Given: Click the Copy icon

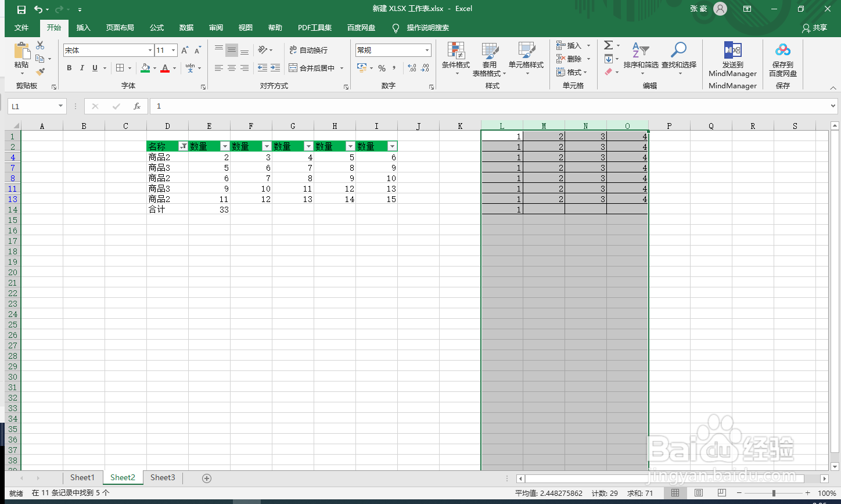Looking at the screenshot, I should (x=40, y=59).
